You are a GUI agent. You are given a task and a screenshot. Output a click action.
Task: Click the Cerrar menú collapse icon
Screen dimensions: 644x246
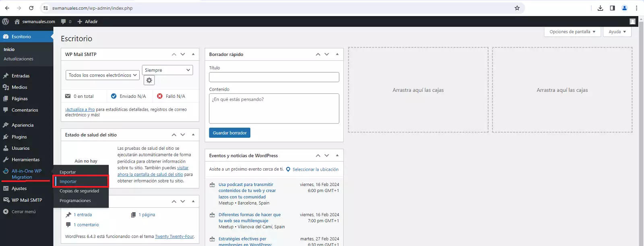click(x=6, y=211)
